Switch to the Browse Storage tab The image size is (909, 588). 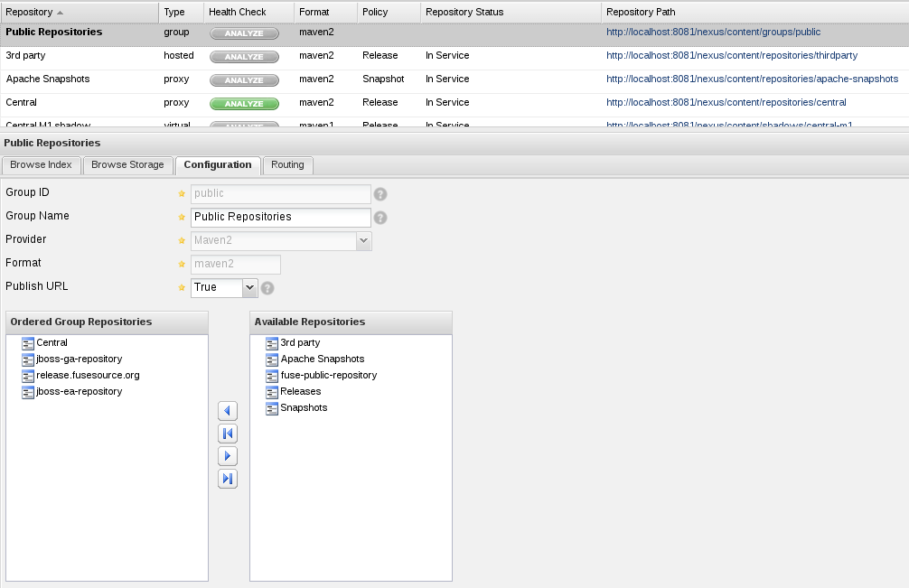(x=127, y=165)
